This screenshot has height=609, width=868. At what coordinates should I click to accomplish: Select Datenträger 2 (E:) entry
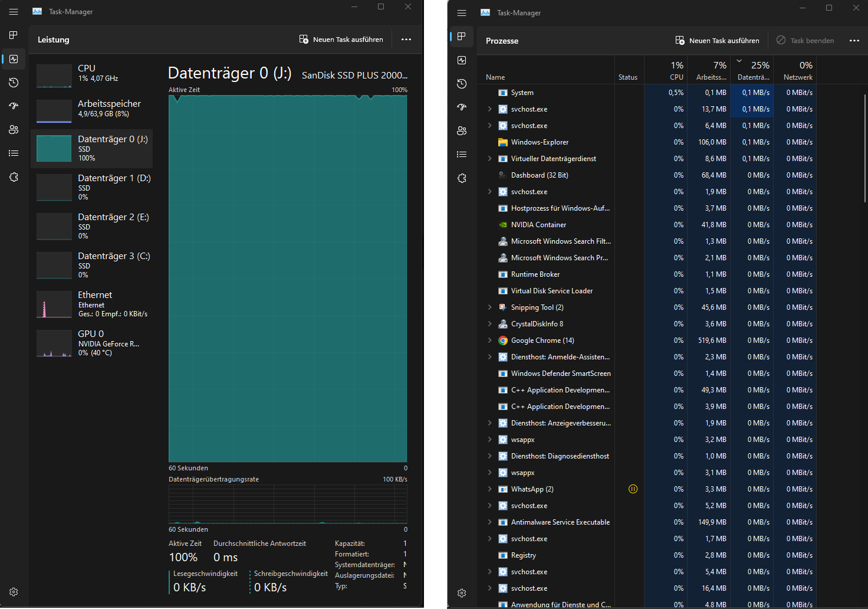91,227
